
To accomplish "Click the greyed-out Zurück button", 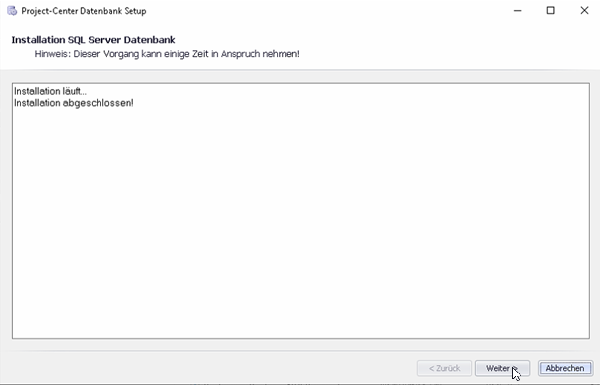I will coord(444,368).
